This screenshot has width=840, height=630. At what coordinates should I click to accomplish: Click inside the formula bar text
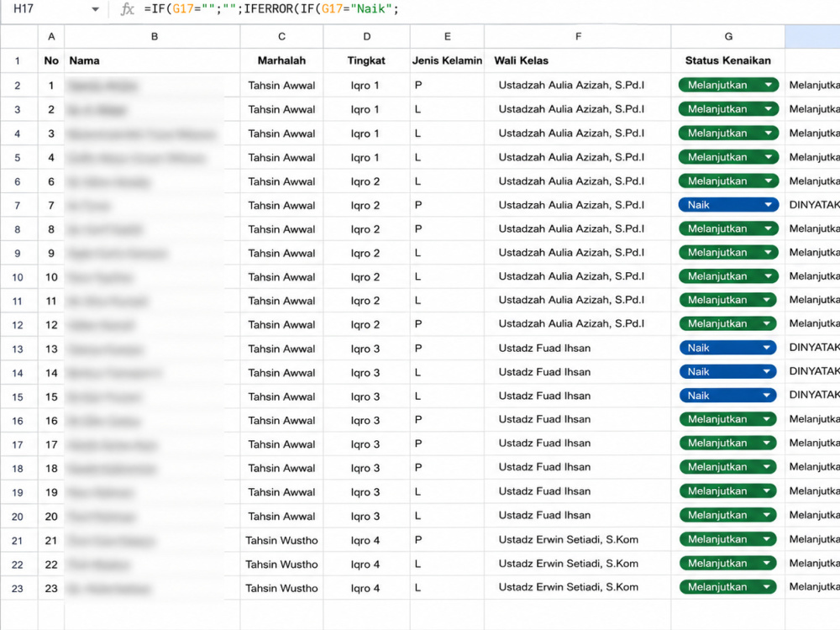click(x=271, y=8)
